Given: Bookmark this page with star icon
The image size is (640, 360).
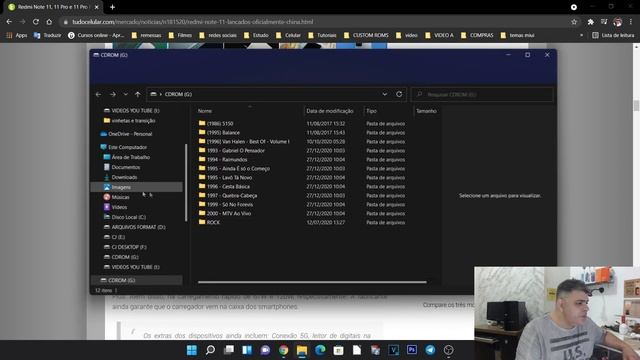Looking at the screenshot, I should [574, 22].
